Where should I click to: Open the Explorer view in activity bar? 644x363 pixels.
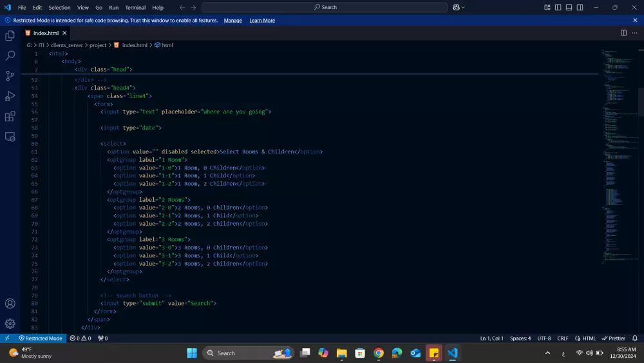(10, 35)
